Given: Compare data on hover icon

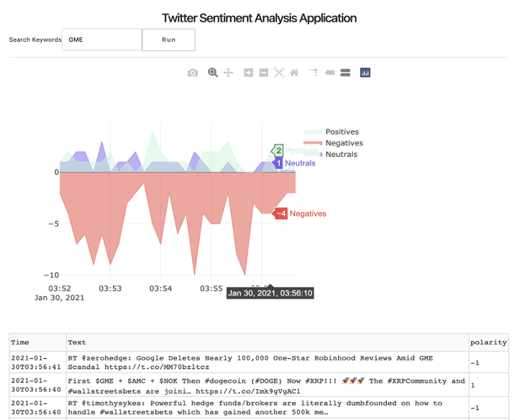Looking at the screenshot, I should (x=345, y=73).
